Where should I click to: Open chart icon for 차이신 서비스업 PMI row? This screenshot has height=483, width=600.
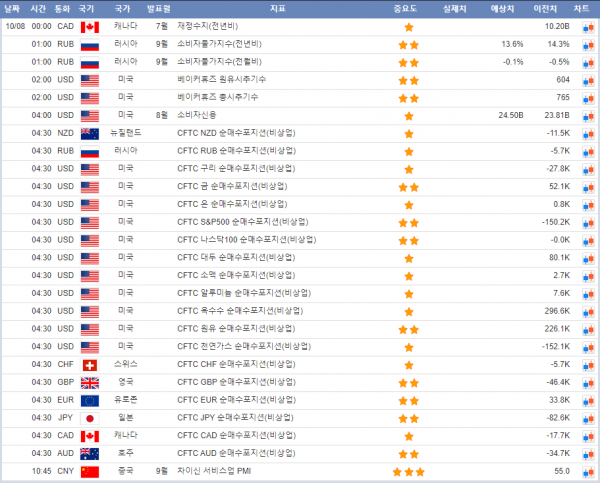click(588, 471)
